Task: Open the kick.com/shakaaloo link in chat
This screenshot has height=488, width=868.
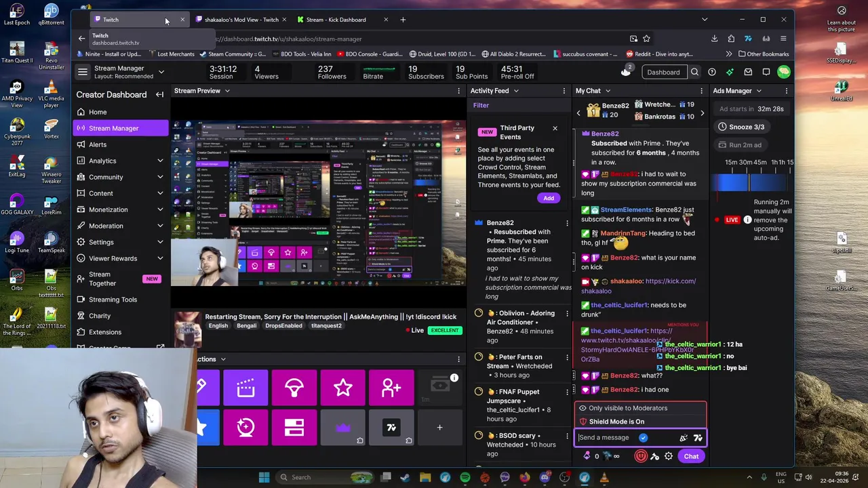Action: (639, 286)
